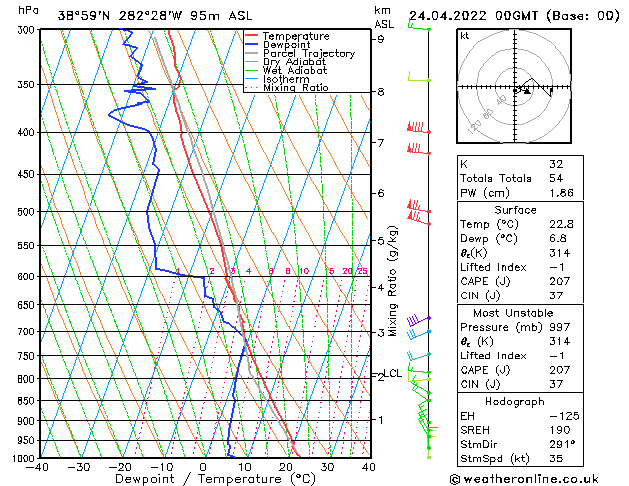The width and height of the screenshot is (629, 486).
Task: Click the red wind barb at 400 hPa
Action: pyautogui.click(x=418, y=128)
